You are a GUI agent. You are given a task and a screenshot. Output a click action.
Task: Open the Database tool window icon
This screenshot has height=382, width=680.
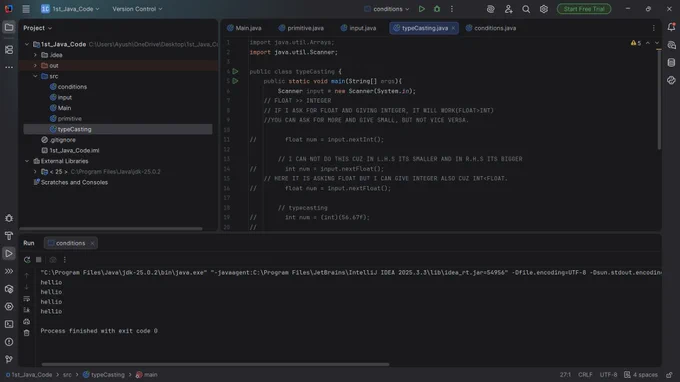coord(671,63)
